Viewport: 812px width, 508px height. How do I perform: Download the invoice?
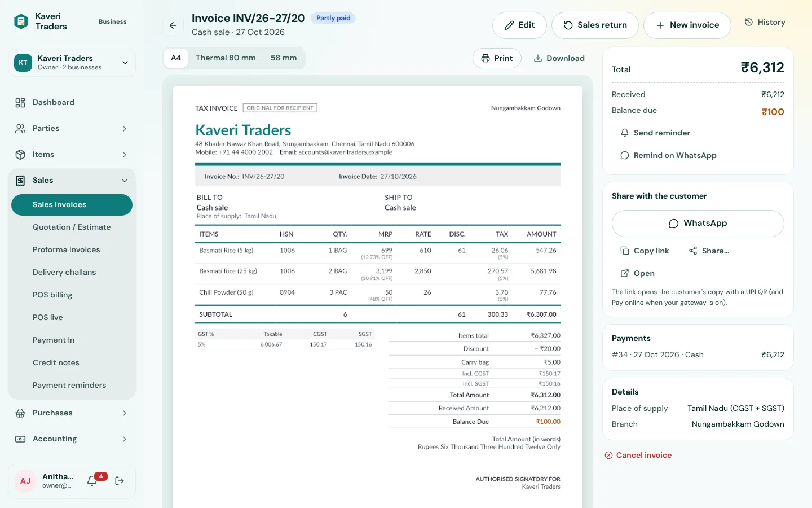pos(559,58)
